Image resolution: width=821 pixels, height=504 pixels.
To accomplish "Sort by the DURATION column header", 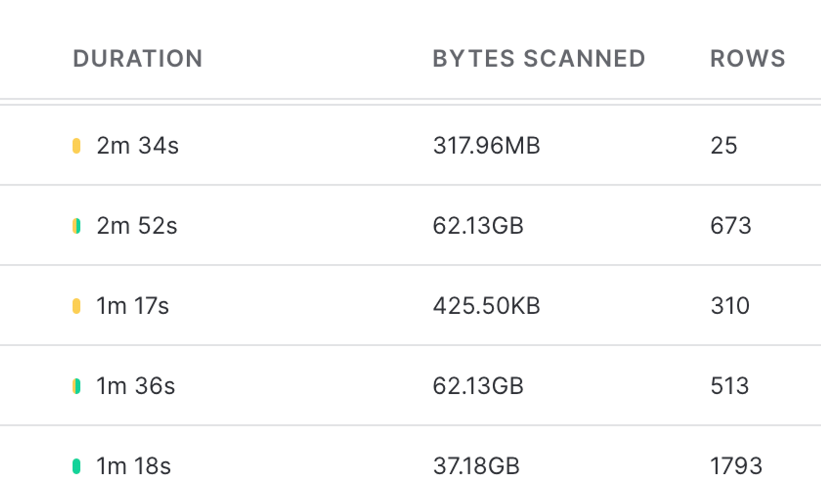I will click(138, 59).
